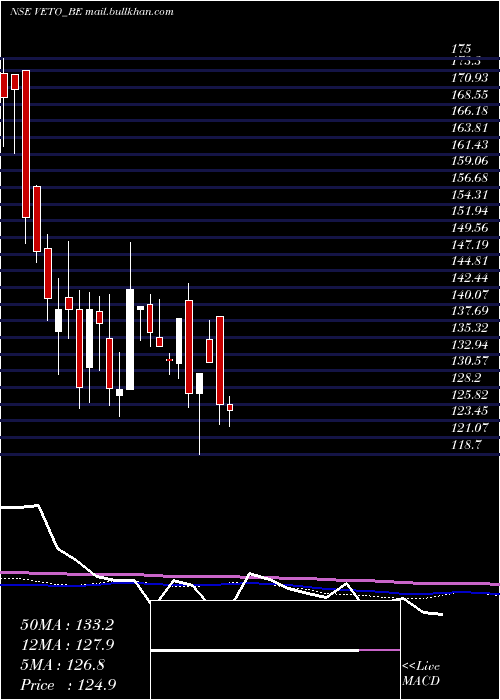This screenshot has height=700, width=500.
Task: Click the 168.55 price level label
Action: [x=470, y=95]
